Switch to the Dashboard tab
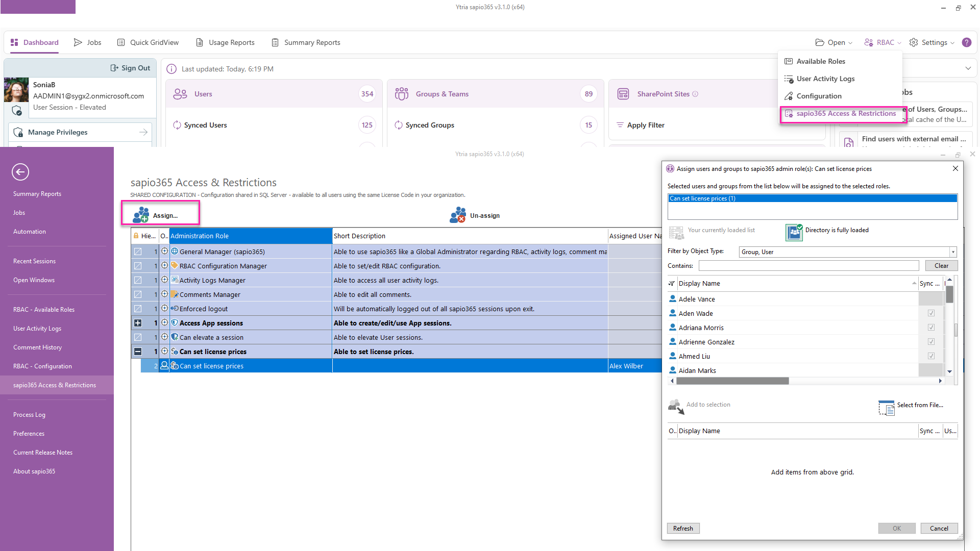 point(34,42)
